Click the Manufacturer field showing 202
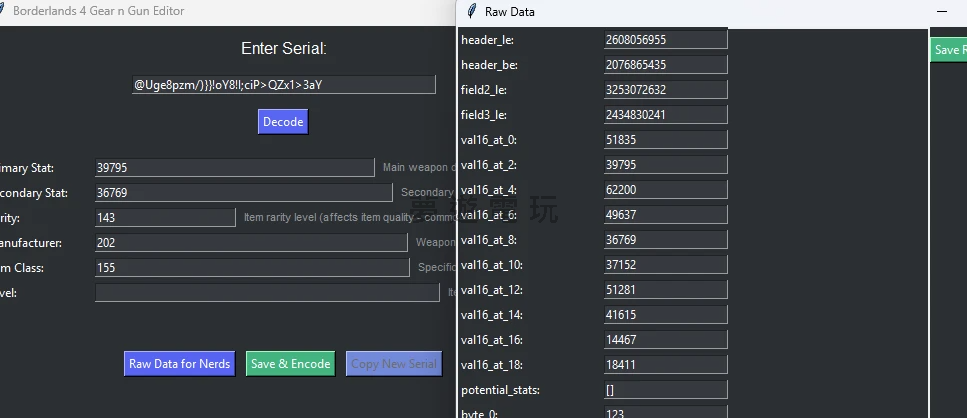The image size is (967, 418). (251, 243)
